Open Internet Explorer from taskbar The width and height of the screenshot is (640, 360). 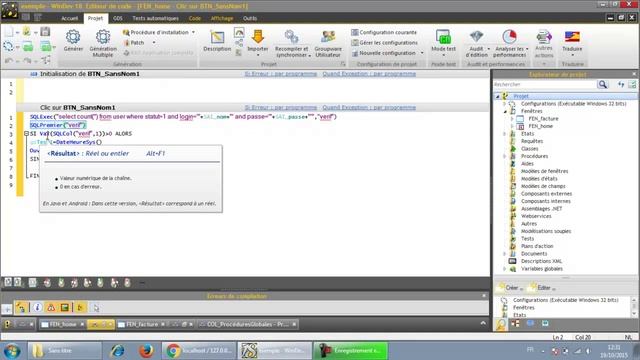[x=118, y=351]
